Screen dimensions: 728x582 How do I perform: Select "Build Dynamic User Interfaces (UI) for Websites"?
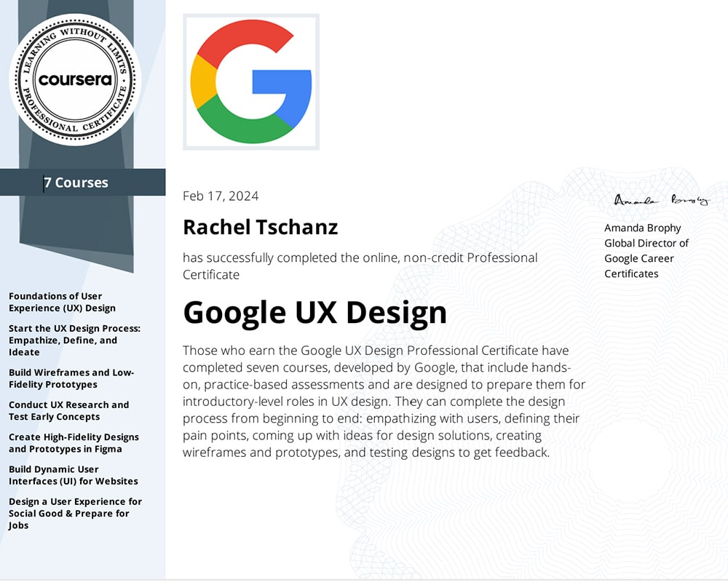(73, 475)
